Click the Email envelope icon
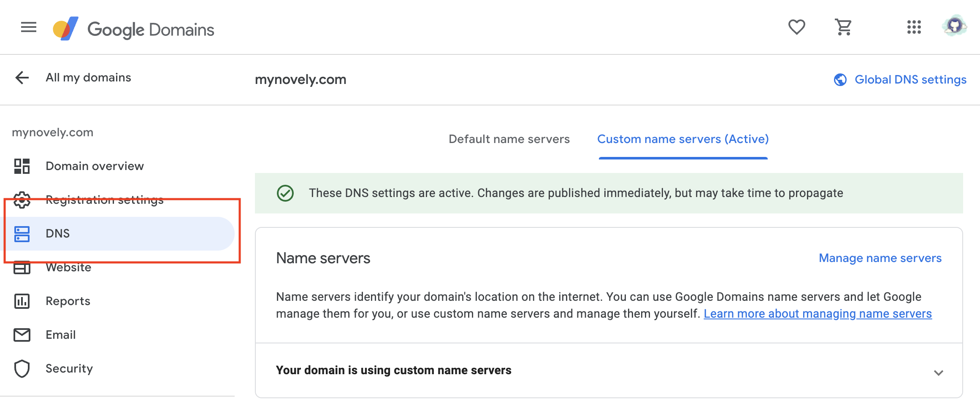 click(x=22, y=335)
